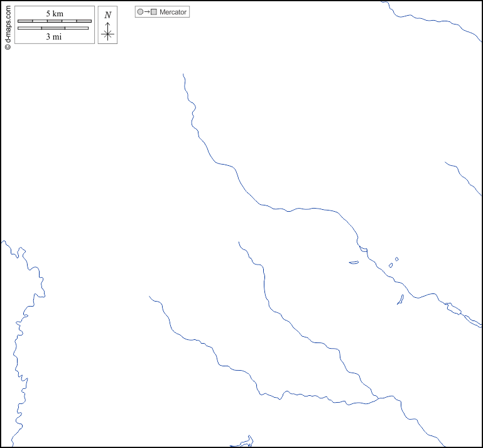Click the small arrow between circle and square
Viewport: 483px width, 448px height.
pyautogui.click(x=147, y=12)
